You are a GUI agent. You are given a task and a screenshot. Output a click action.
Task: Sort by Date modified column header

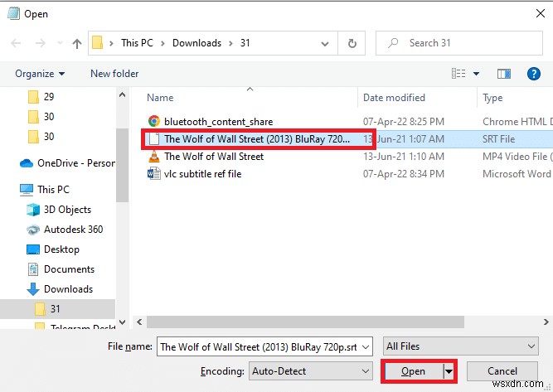(394, 98)
